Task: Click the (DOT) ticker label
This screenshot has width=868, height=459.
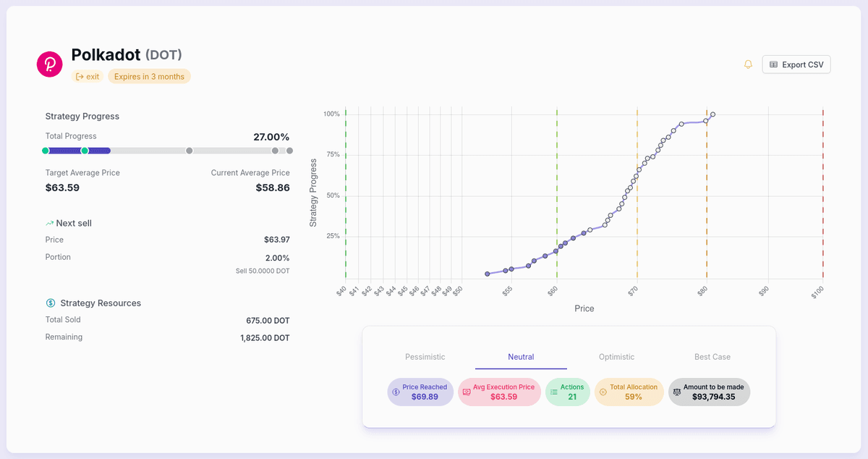Action: (x=163, y=55)
